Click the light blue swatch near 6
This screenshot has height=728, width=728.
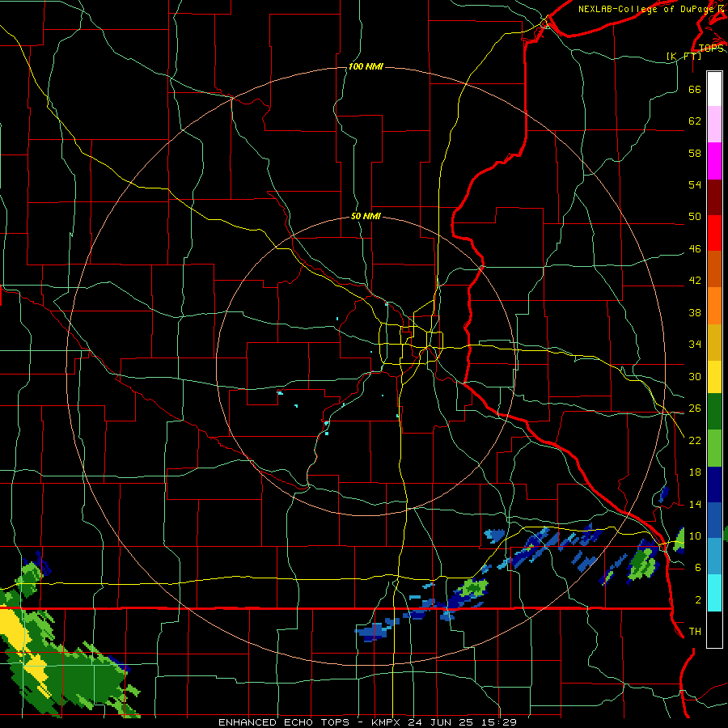[x=714, y=557]
